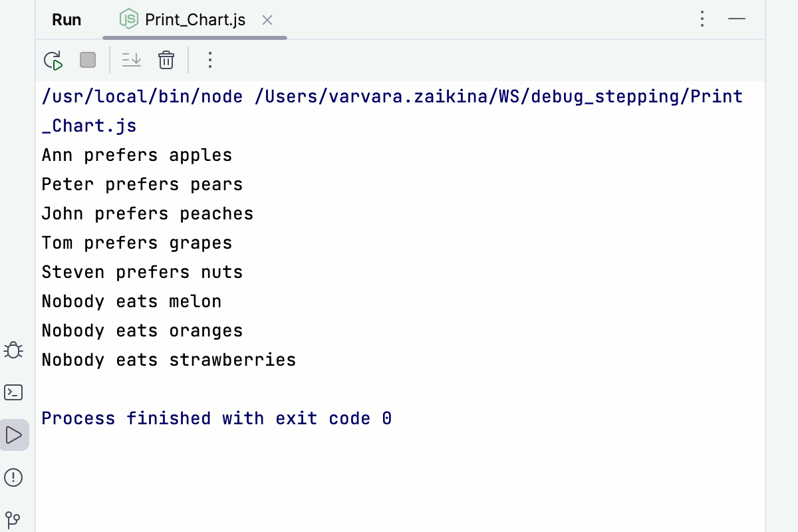Rerun the Print_Chart.js script

coord(53,61)
